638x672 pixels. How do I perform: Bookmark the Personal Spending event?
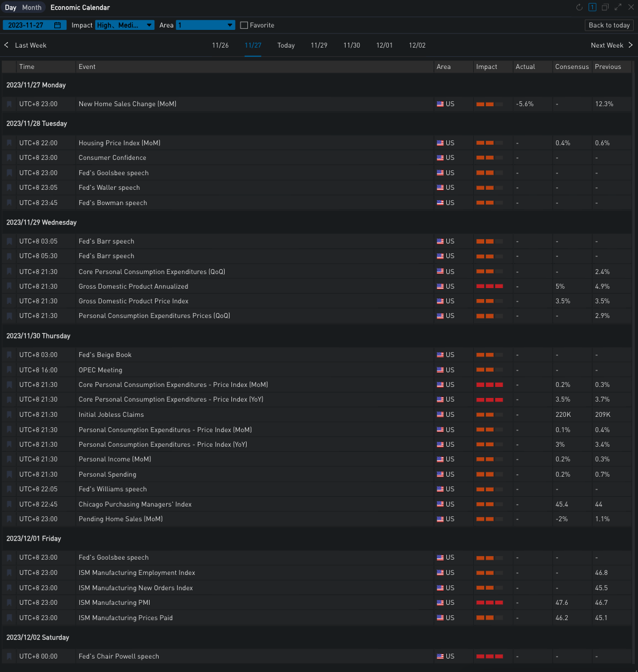tap(9, 474)
